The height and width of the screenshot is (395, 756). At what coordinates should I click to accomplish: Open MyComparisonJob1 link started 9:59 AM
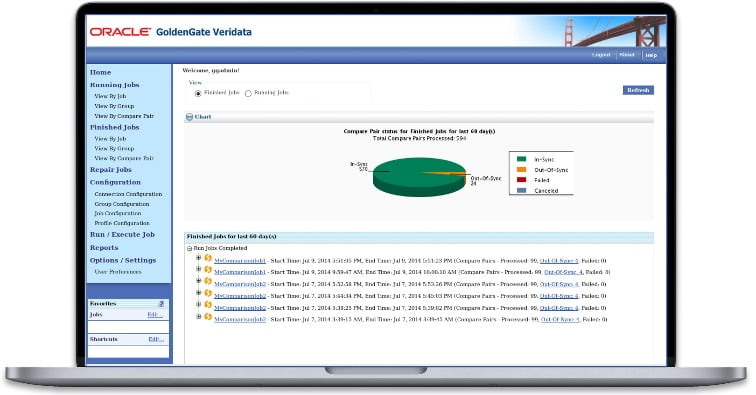pyautogui.click(x=240, y=272)
